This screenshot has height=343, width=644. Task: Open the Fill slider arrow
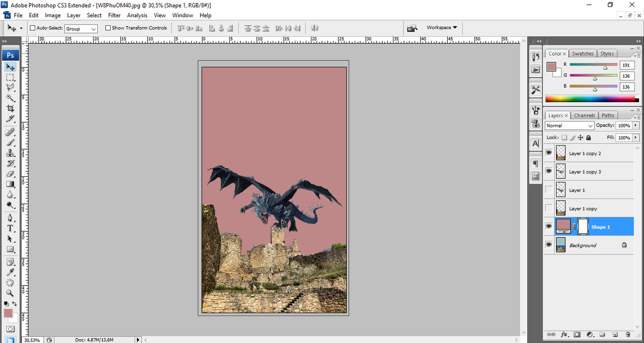[x=636, y=138]
